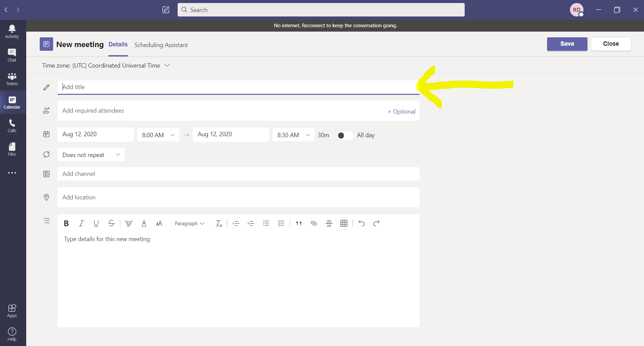This screenshot has height=346, width=644.
Task: Redo the last edit
Action: [x=377, y=223]
